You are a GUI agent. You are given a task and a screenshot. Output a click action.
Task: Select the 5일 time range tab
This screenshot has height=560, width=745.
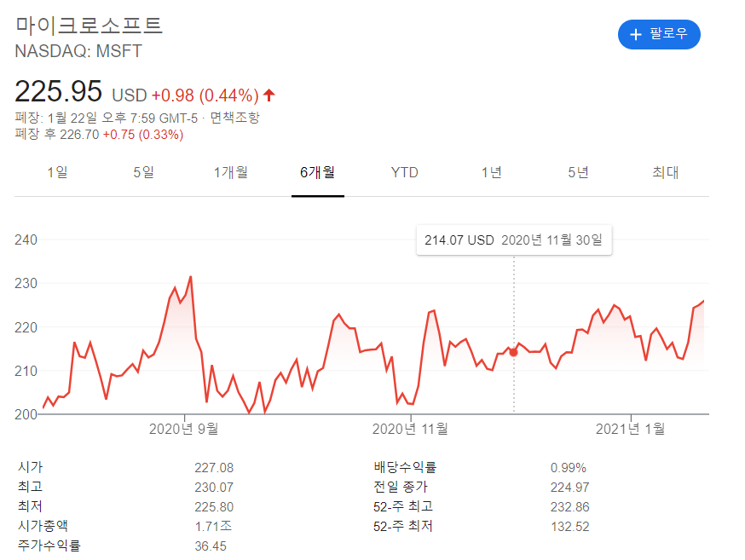pyautogui.click(x=143, y=172)
